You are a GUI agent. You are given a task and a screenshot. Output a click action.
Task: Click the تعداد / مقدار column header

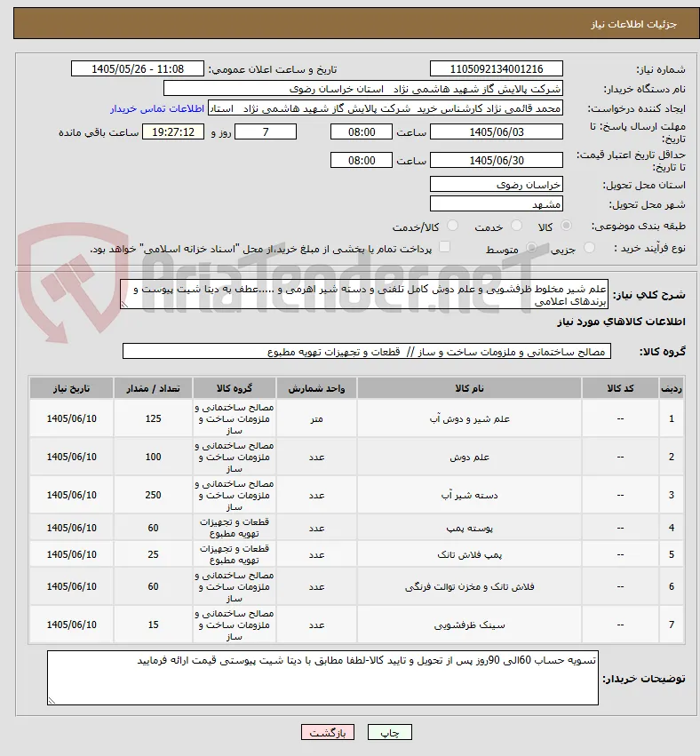click(153, 388)
